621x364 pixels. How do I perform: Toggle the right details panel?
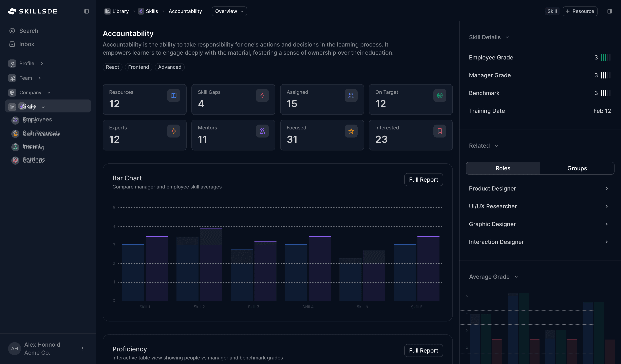[x=609, y=11]
